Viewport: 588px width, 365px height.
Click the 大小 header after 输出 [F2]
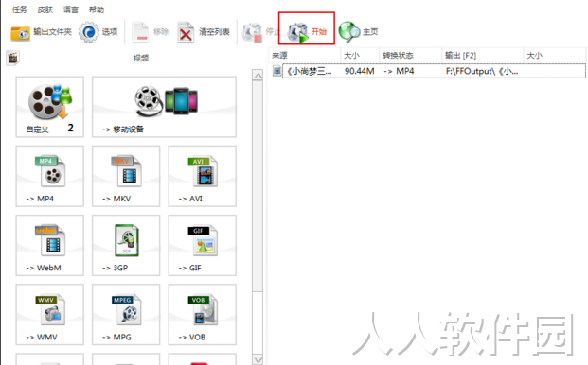pos(554,56)
